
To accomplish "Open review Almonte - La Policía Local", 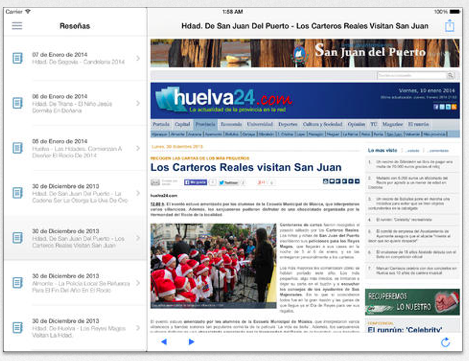I will click(x=75, y=283).
